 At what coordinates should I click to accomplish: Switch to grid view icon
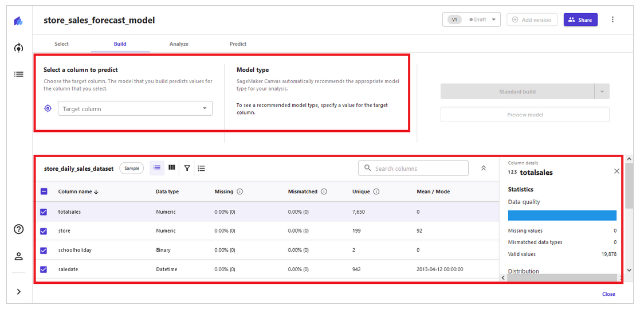172,167
